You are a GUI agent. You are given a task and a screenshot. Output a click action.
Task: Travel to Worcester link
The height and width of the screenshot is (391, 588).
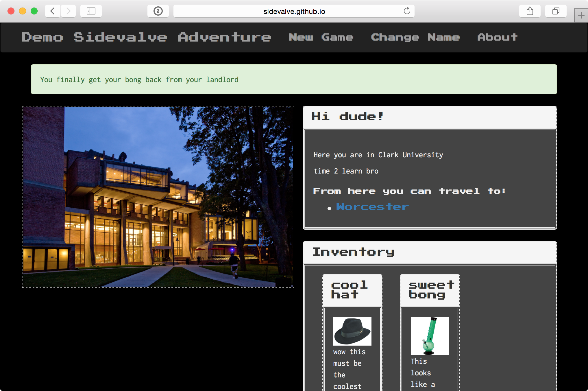click(372, 207)
